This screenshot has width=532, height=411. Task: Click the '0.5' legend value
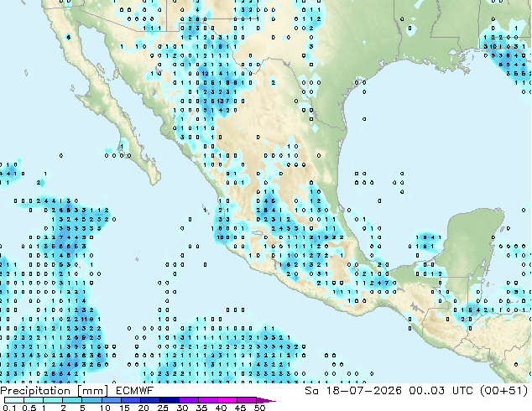point(29,408)
